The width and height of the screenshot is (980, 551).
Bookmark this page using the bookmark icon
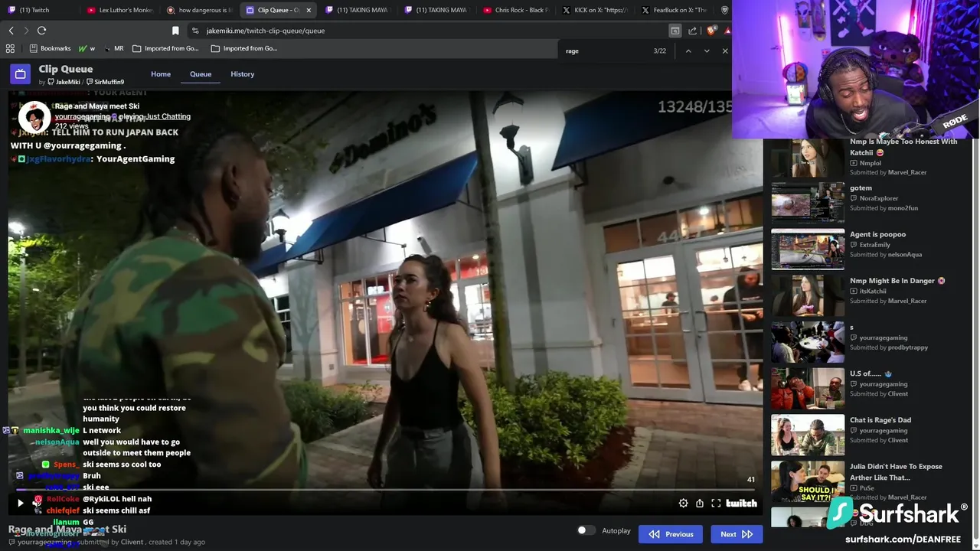coord(175,31)
